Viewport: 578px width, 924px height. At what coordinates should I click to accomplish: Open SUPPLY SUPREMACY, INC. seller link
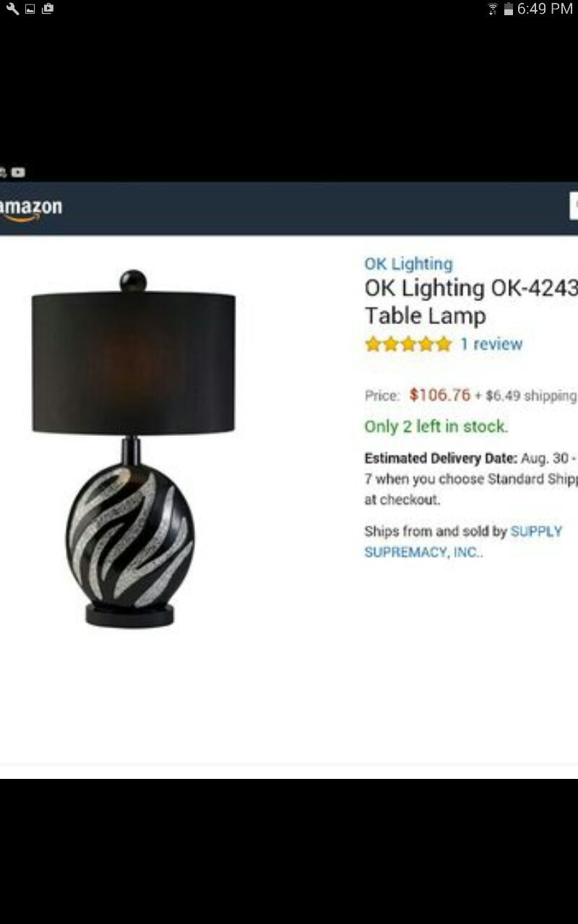click(x=463, y=541)
